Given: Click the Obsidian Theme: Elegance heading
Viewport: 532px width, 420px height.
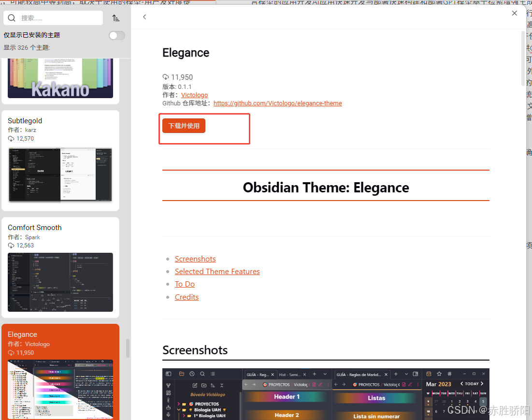Looking at the screenshot, I should (326, 188).
